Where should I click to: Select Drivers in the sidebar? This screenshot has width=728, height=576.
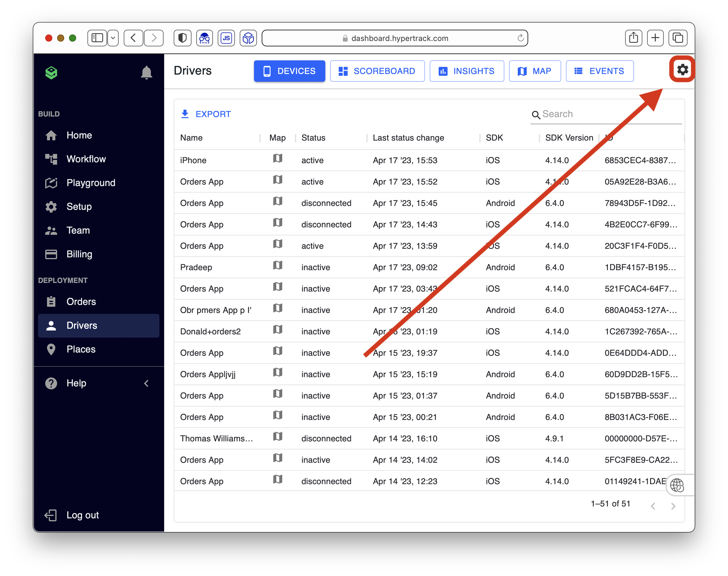click(98, 325)
